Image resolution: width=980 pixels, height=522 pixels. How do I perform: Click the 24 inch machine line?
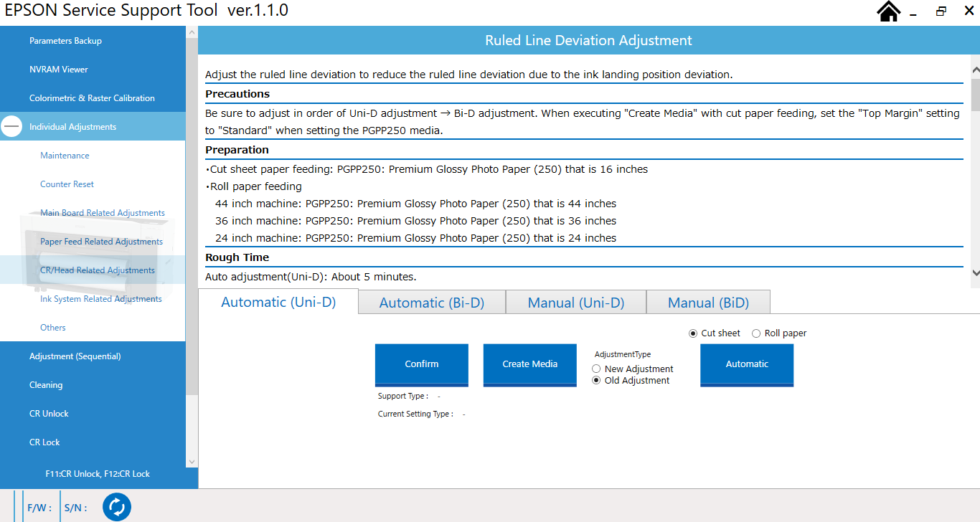(x=416, y=238)
